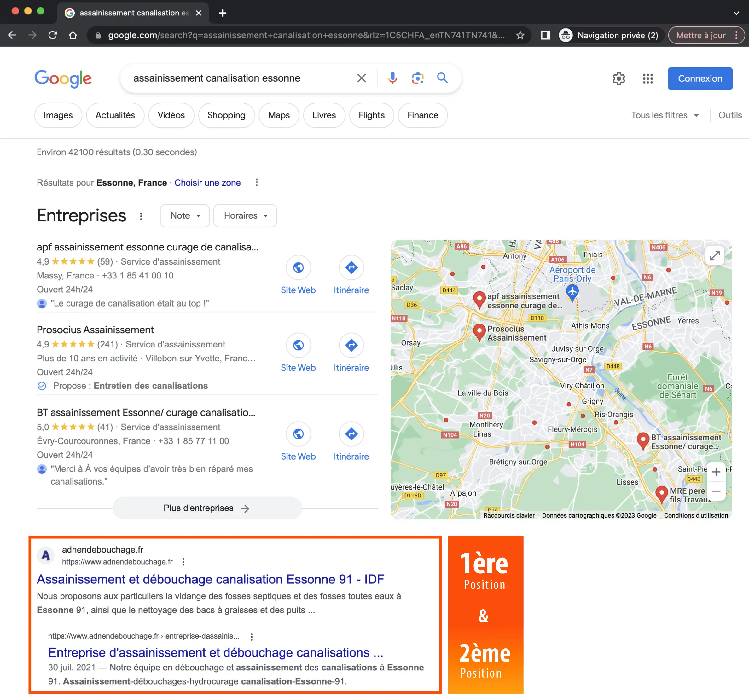
Task: Expand the map to full view
Action: point(715,256)
